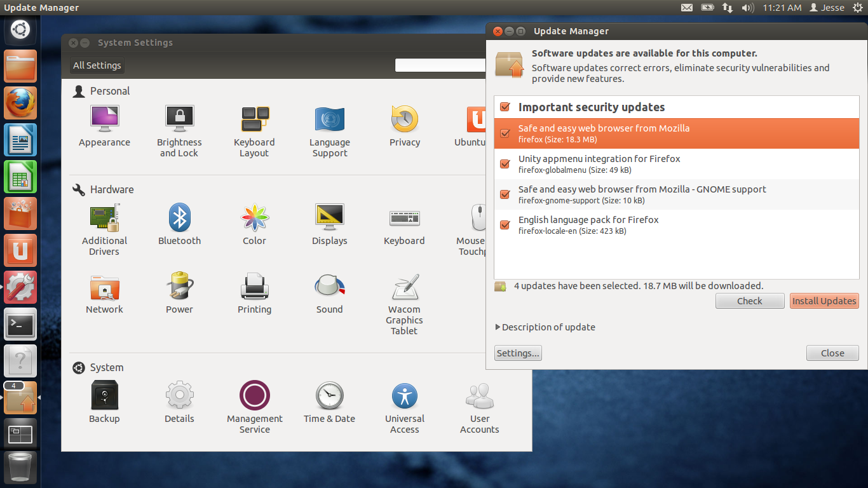Open Additional Drivers in System Settings

(104, 229)
